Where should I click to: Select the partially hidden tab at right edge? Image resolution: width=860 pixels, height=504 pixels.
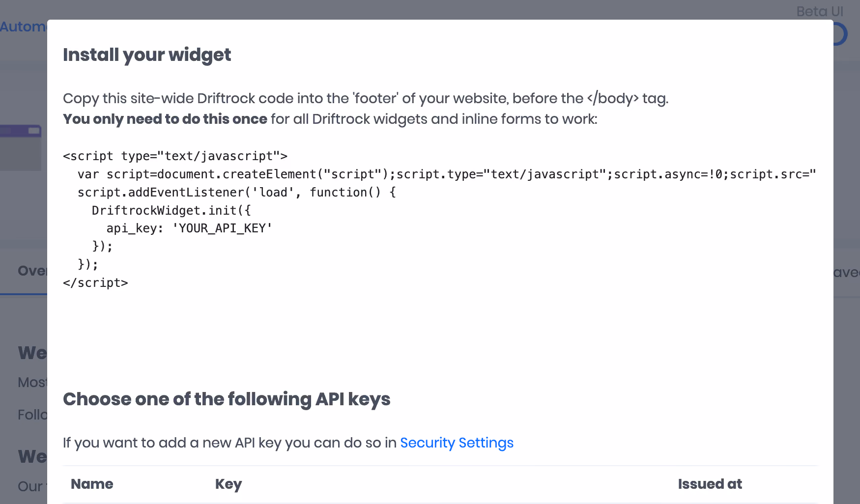(x=846, y=272)
